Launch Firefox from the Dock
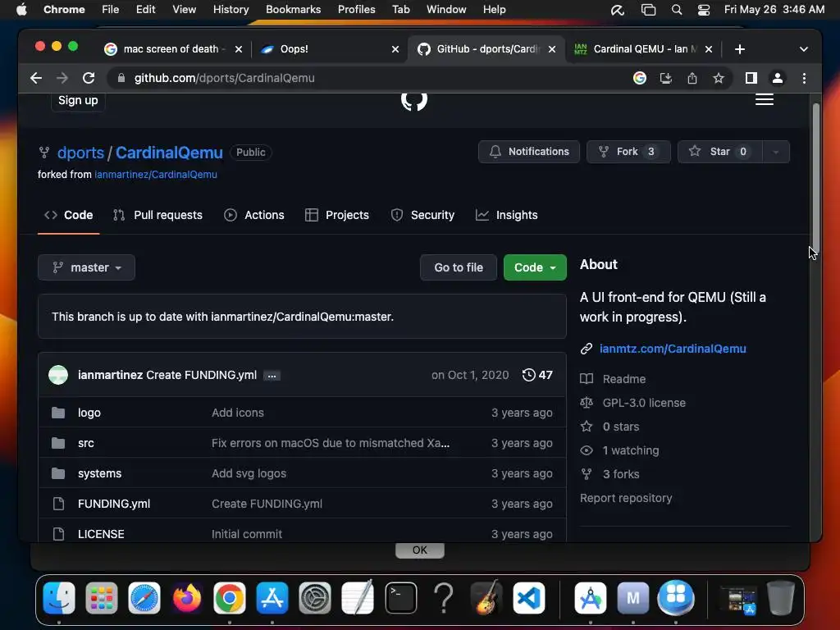Image resolution: width=840 pixels, height=630 pixels. tap(187, 597)
